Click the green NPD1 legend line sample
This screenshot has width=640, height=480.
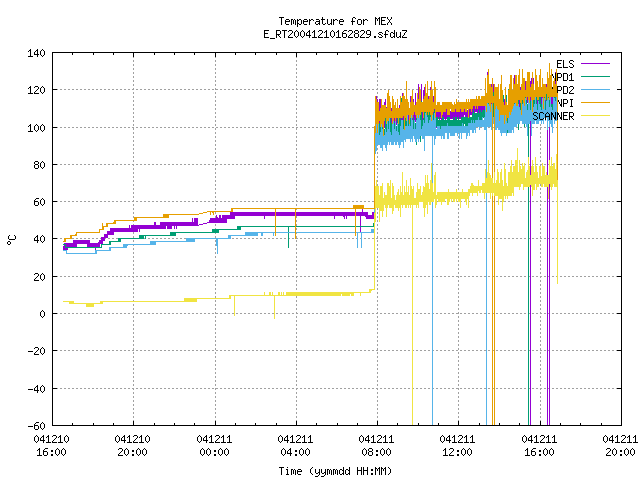(x=595, y=77)
